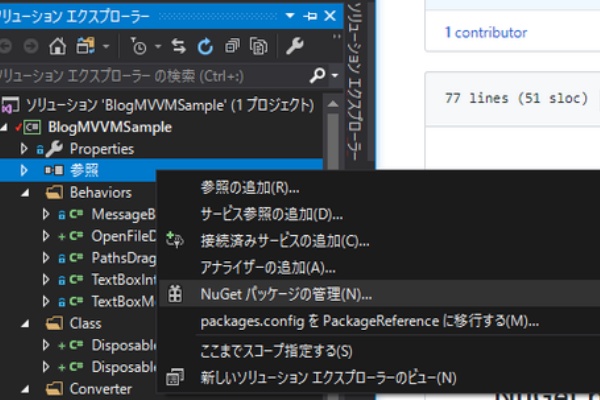This screenshot has height=400, width=600.
Task: Click the NuGet package icon in context menu
Action: 175,294
